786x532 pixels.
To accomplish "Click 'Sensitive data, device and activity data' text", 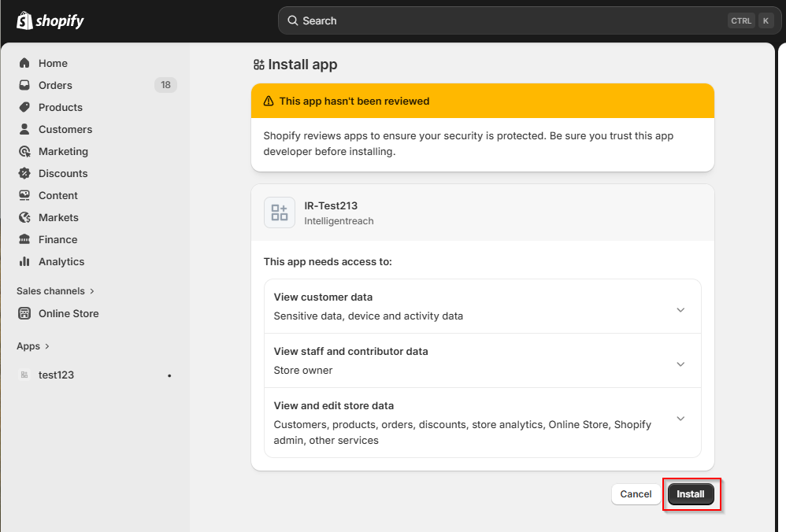I will (x=369, y=316).
